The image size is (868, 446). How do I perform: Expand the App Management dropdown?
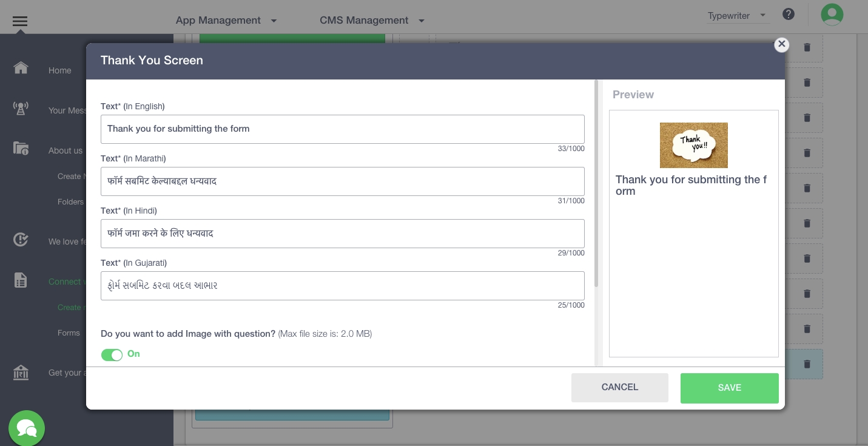[226, 21]
